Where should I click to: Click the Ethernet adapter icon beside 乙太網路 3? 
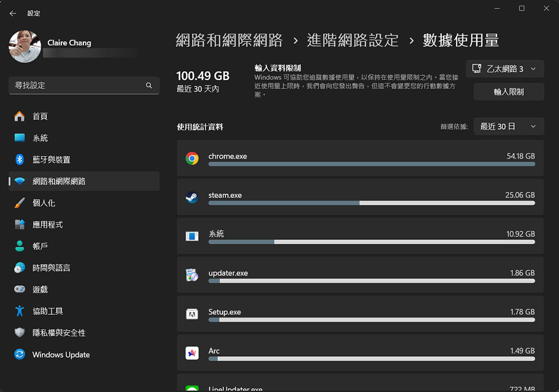pyautogui.click(x=477, y=68)
